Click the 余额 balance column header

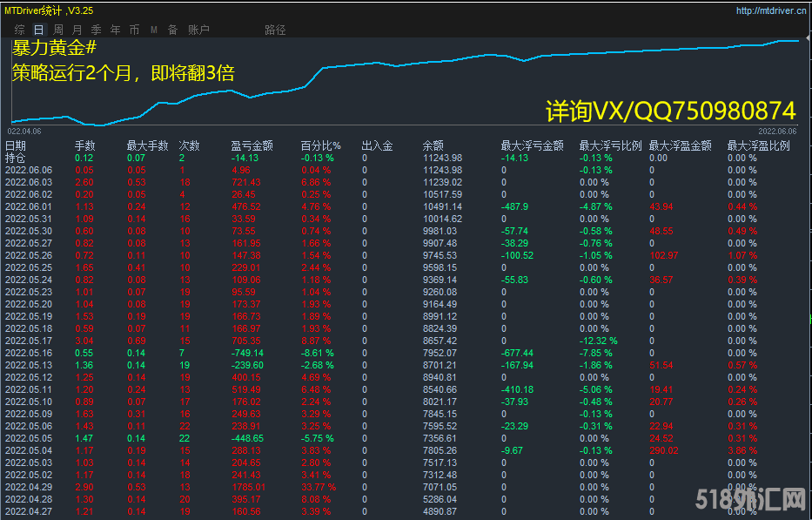(x=433, y=146)
